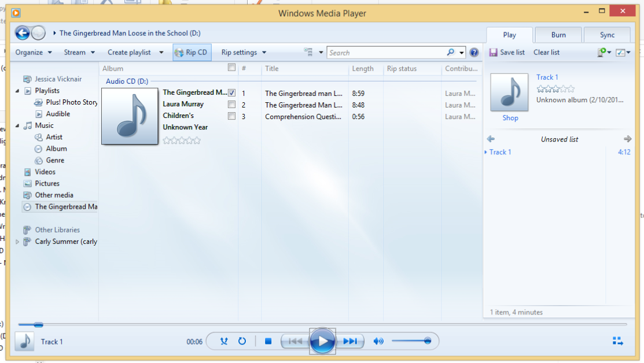Collapse the Music tree node
This screenshot has width=644, height=363.
pyautogui.click(x=17, y=125)
